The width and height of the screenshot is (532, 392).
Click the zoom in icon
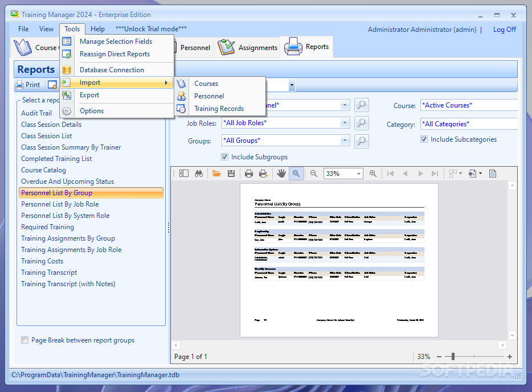pos(373,174)
